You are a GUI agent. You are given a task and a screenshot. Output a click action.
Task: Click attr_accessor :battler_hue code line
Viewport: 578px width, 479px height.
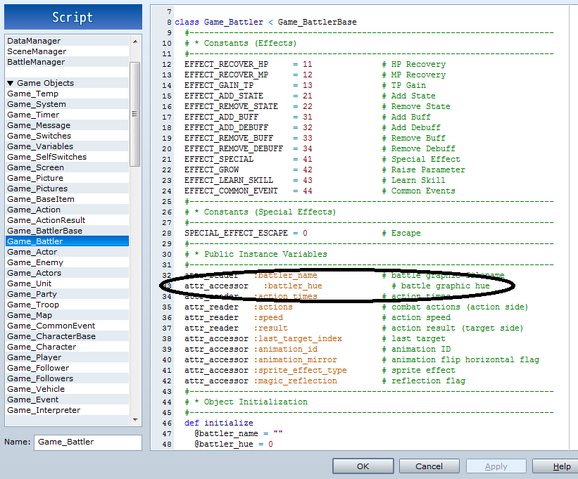click(253, 286)
